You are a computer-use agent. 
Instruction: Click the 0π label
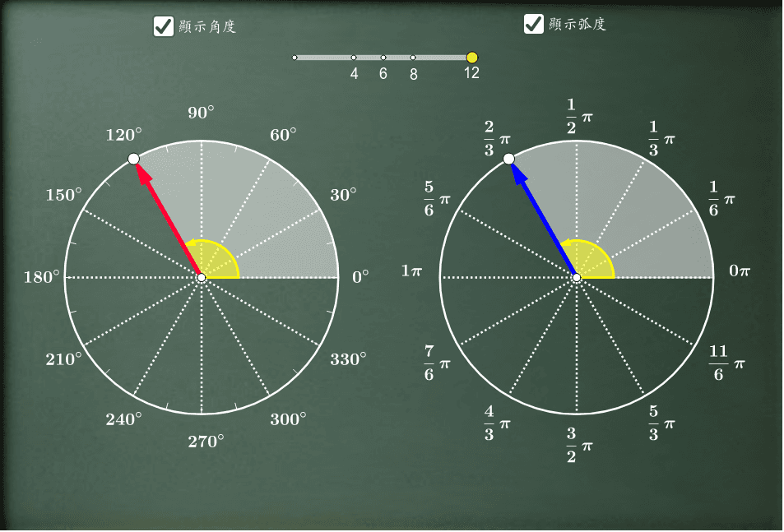[740, 271]
